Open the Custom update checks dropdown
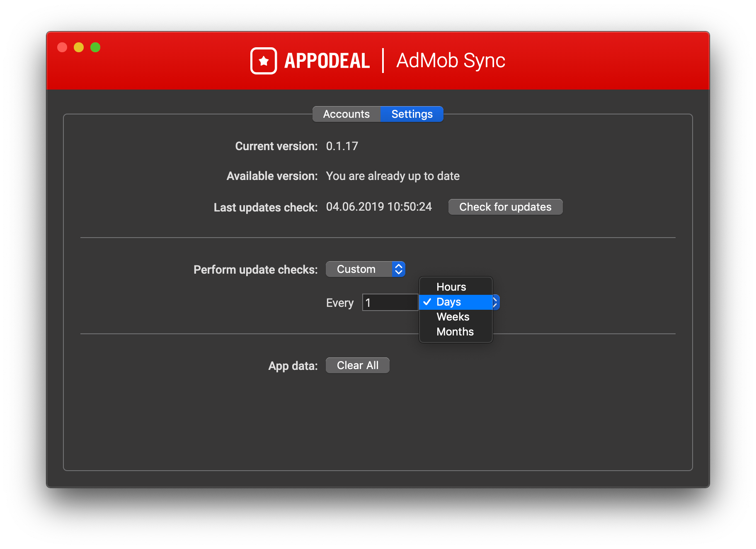This screenshot has height=549, width=756. click(365, 269)
